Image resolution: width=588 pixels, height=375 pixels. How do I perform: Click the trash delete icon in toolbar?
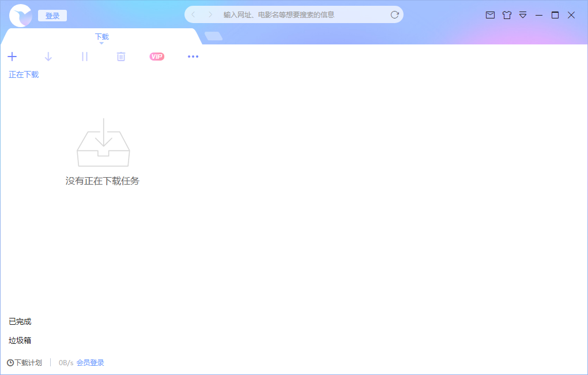click(x=121, y=57)
